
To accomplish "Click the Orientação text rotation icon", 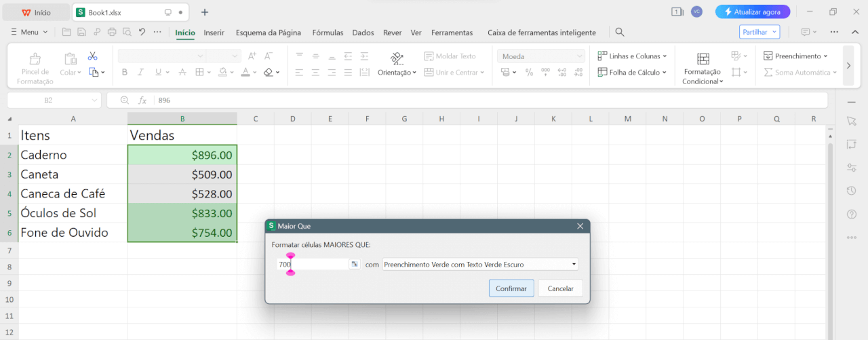I will tap(397, 59).
